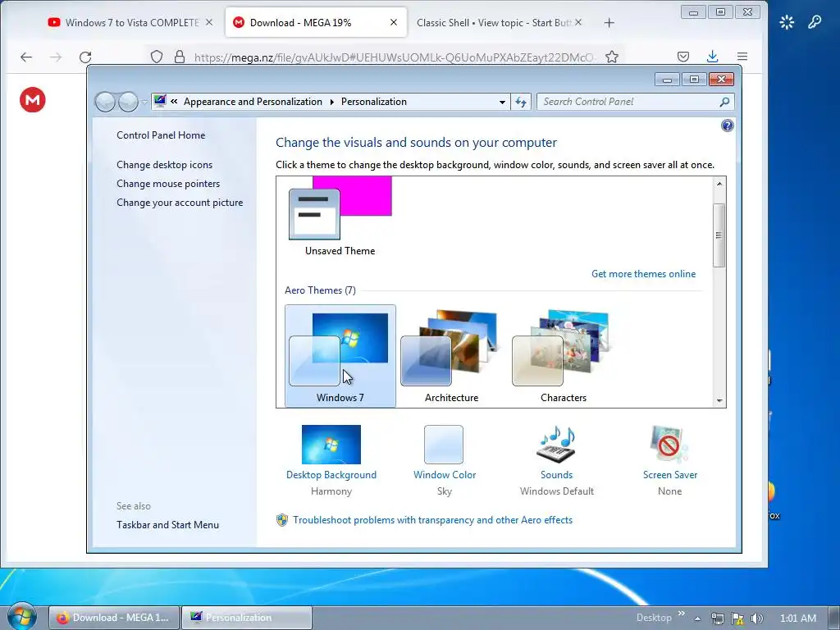Viewport: 840px width, 630px height.
Task: Expand breadcrumb arrow after Appearance and Personalization
Action: (332, 102)
